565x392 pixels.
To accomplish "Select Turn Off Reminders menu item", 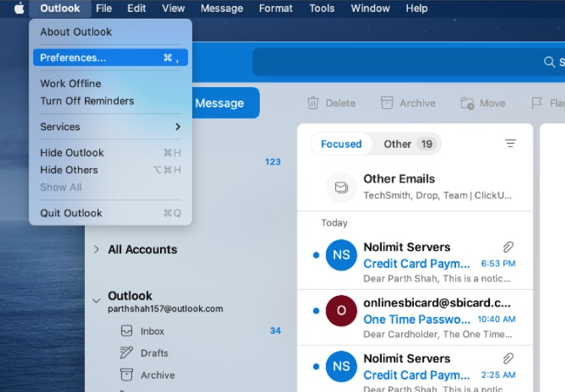I will point(110,101).
